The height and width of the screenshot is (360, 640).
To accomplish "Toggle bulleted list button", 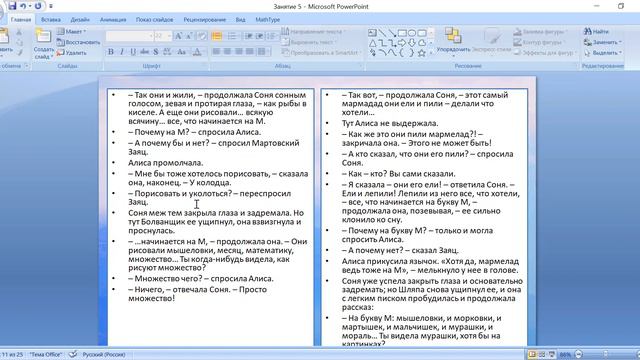I will 217,36.
